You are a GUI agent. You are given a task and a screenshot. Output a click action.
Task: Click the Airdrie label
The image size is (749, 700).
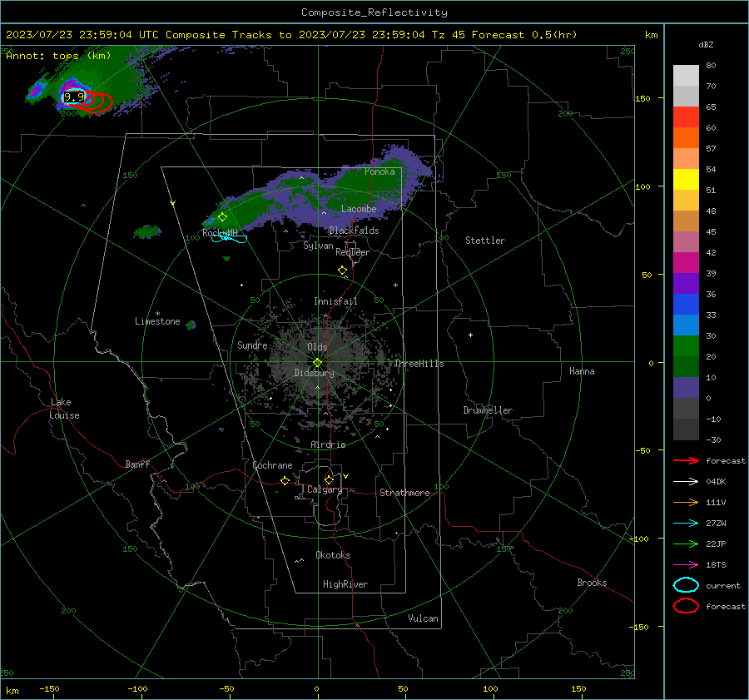328,444
